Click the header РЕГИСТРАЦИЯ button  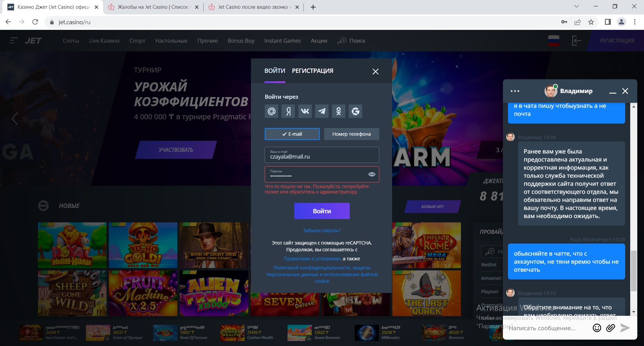click(x=617, y=41)
